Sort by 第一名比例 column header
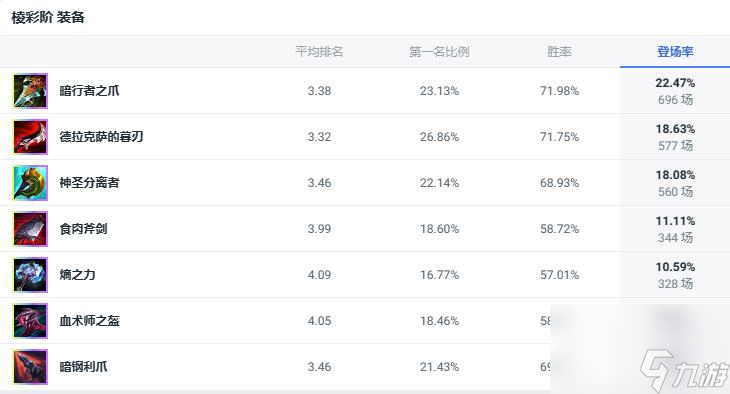Image resolution: width=730 pixels, height=394 pixels. pyautogui.click(x=439, y=51)
